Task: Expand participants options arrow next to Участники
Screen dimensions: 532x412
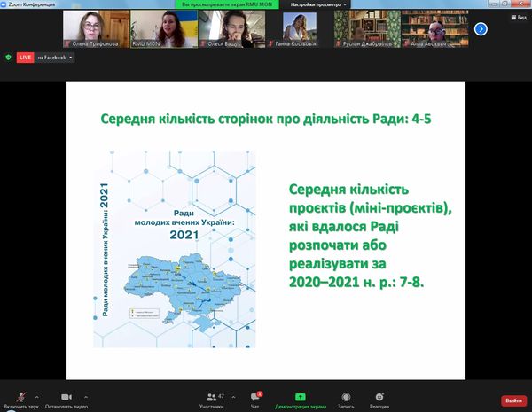Action: click(232, 397)
